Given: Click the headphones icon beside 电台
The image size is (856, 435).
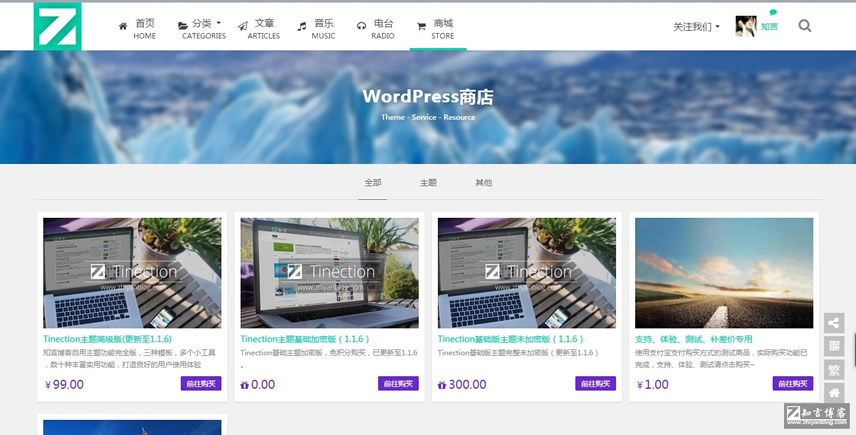Looking at the screenshot, I should pos(361,26).
